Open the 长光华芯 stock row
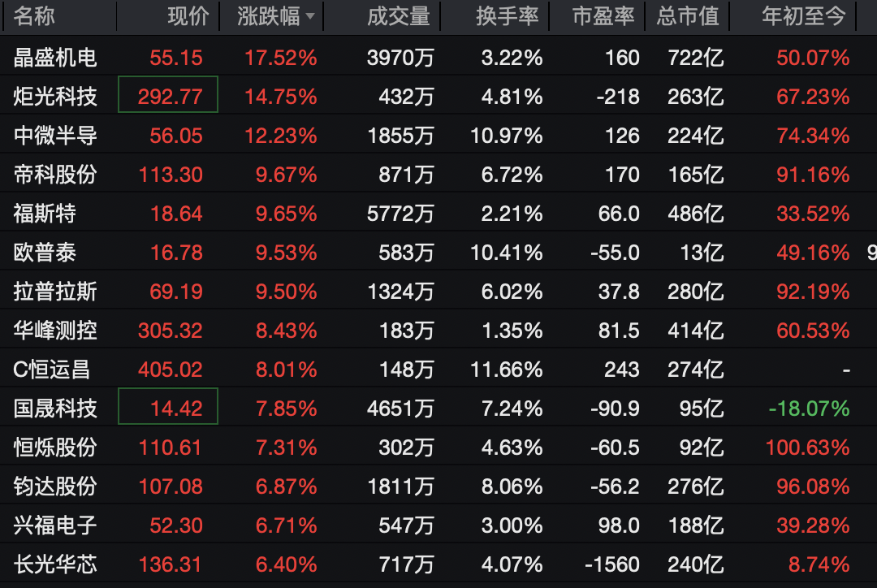This screenshot has height=588, width=877. pos(55,564)
